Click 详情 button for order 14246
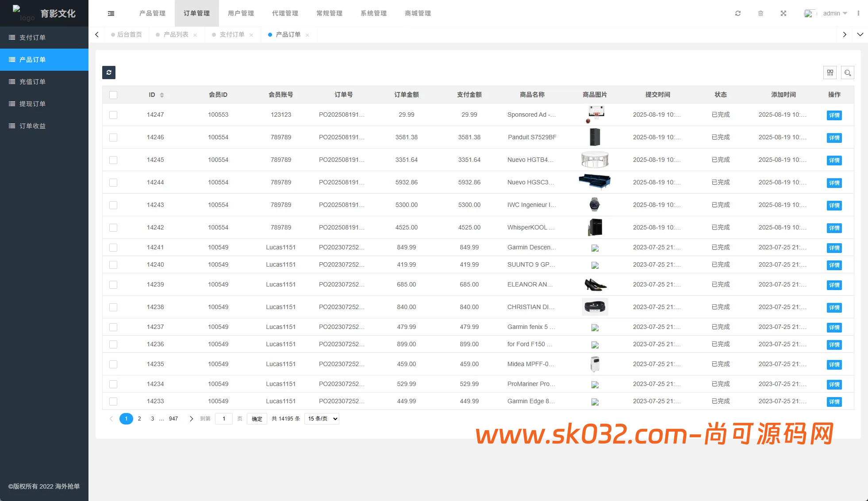Image resolution: width=868 pixels, height=501 pixels. pyautogui.click(x=834, y=138)
